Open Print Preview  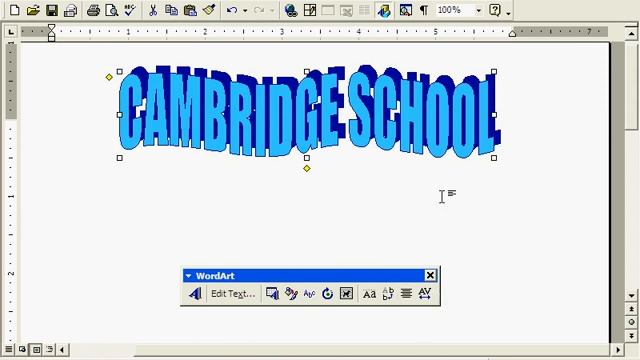111,10
